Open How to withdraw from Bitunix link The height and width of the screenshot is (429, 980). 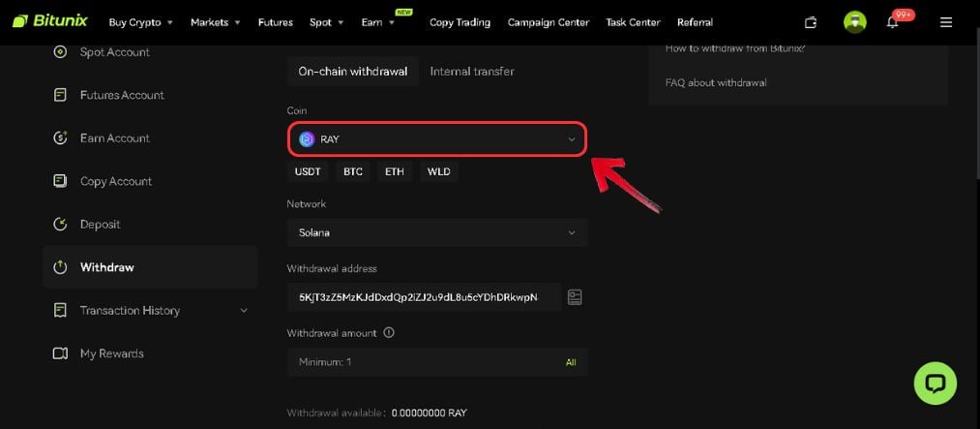pyautogui.click(x=735, y=48)
